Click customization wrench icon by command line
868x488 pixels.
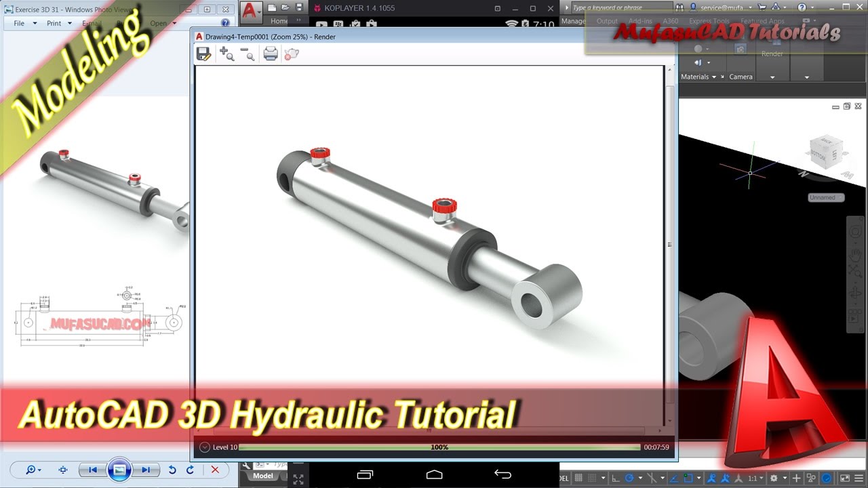246,466
